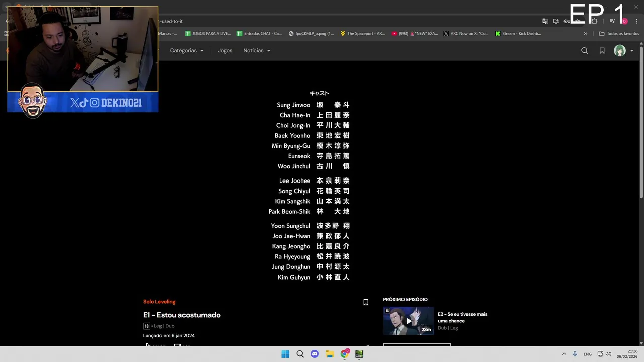644x362 pixels.
Task: Click the microphone tray icon
Action: (x=575, y=354)
